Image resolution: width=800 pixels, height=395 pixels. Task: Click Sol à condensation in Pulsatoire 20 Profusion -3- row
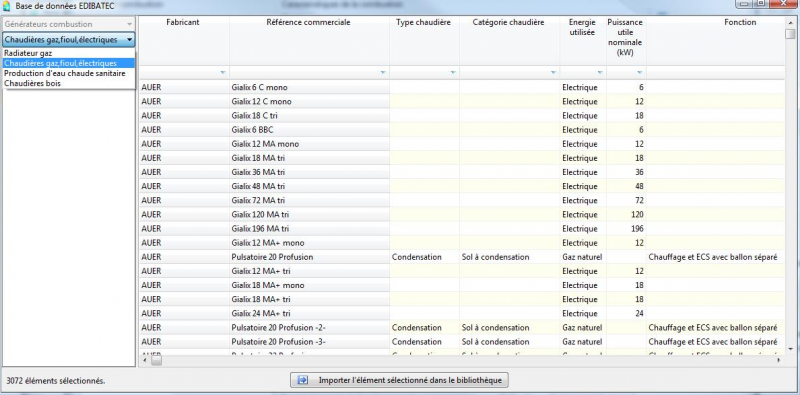(509, 341)
